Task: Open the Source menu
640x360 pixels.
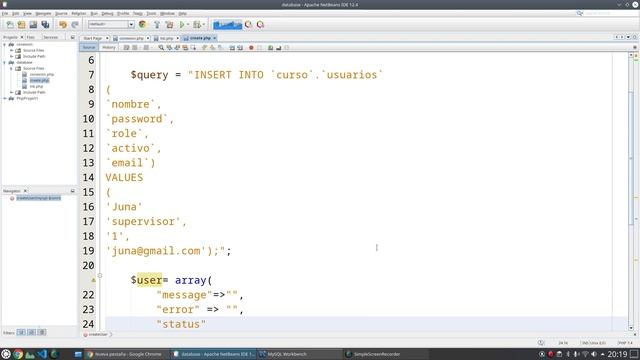Action: 61,13
